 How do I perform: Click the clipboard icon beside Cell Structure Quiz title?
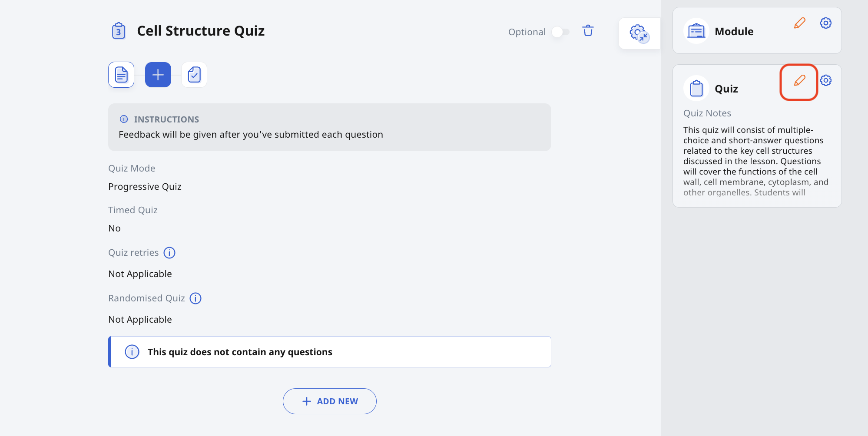[x=119, y=30]
